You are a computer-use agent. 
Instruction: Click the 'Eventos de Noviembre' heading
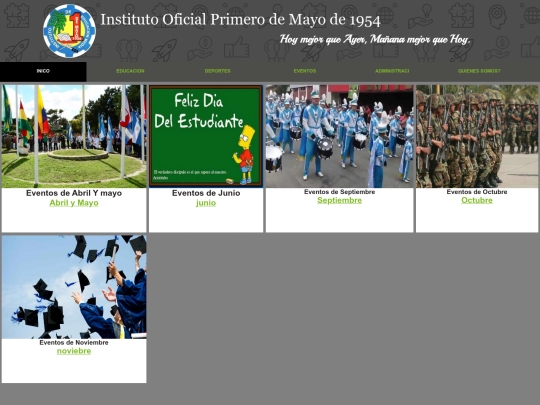pos(74,343)
